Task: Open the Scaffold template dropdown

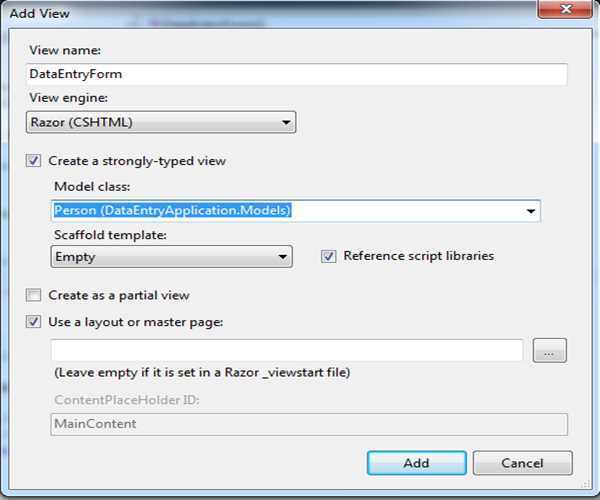Action: (x=172, y=257)
